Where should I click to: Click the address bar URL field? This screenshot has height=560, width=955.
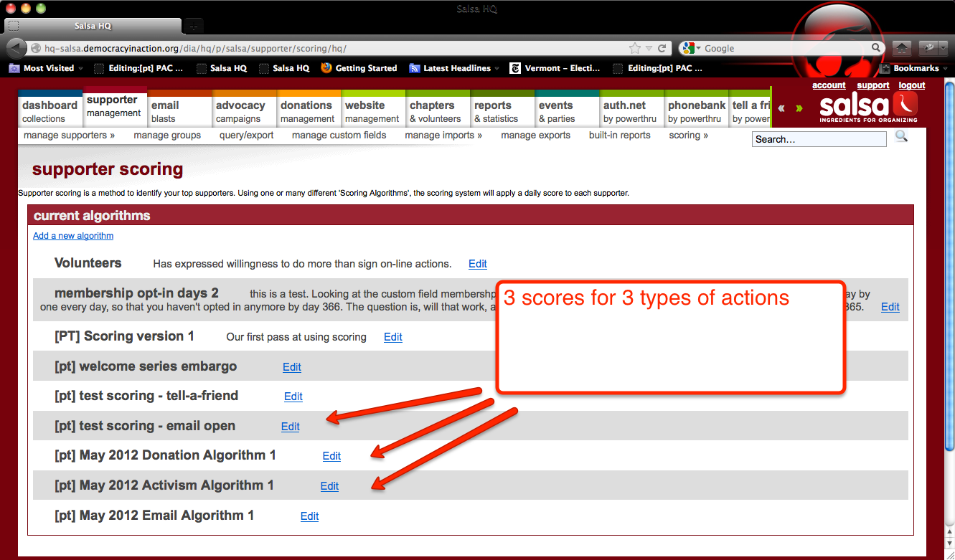coord(330,48)
